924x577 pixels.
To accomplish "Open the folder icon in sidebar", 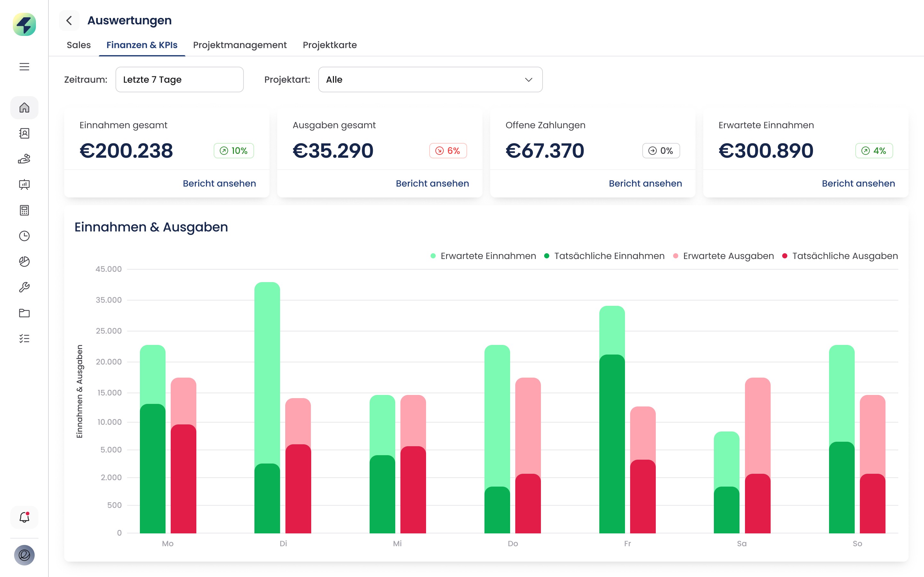I will point(24,313).
